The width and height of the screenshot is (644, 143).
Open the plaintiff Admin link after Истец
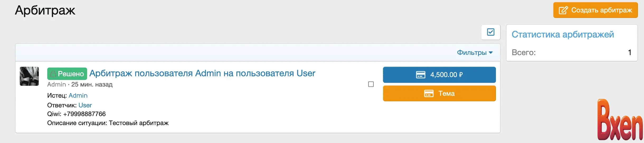coord(78,96)
